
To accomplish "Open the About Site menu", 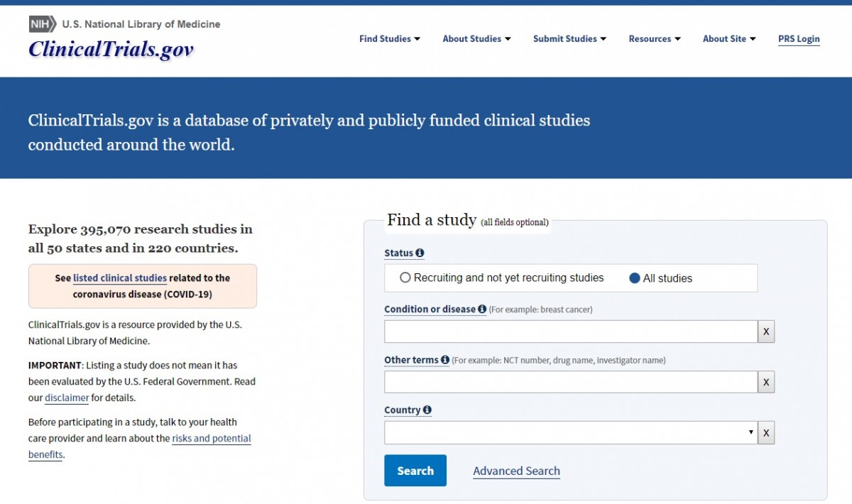I will click(x=729, y=39).
